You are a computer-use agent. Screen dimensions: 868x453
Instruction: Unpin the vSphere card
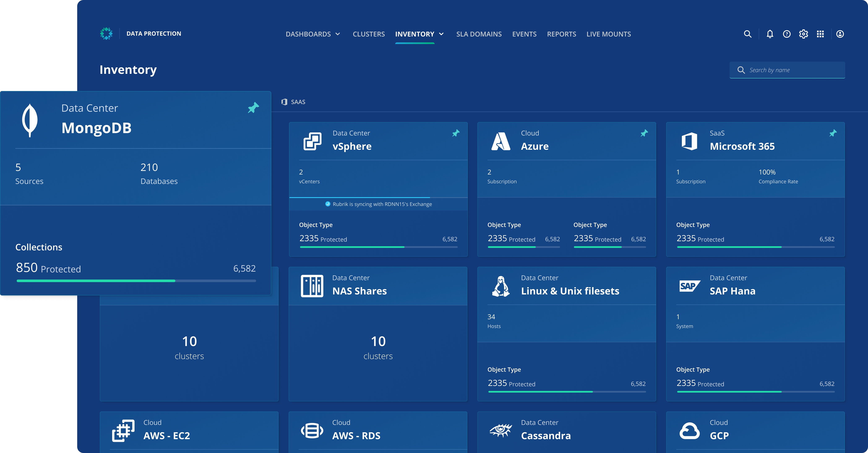tap(456, 133)
